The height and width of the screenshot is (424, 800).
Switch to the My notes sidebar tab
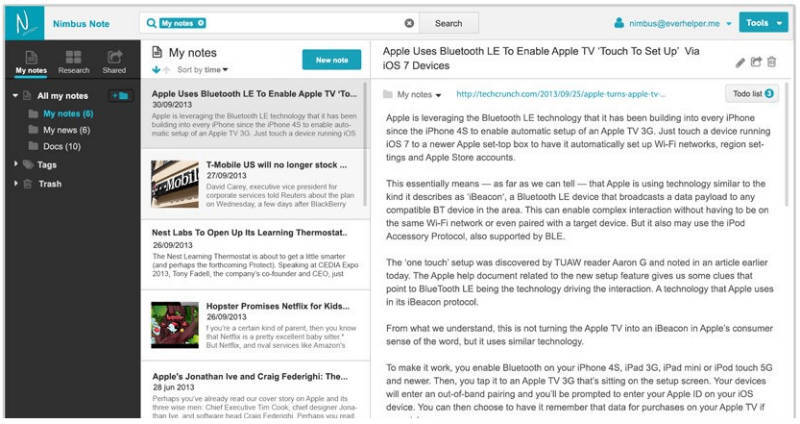point(31,63)
